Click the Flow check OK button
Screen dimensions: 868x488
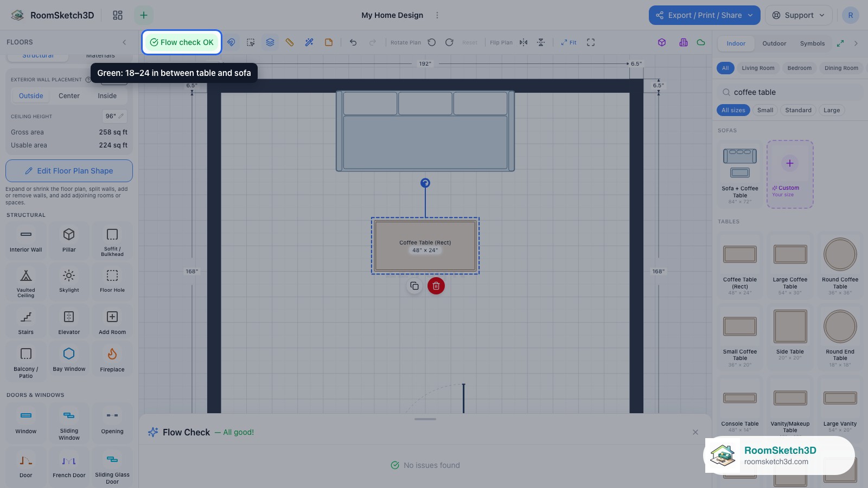(182, 42)
